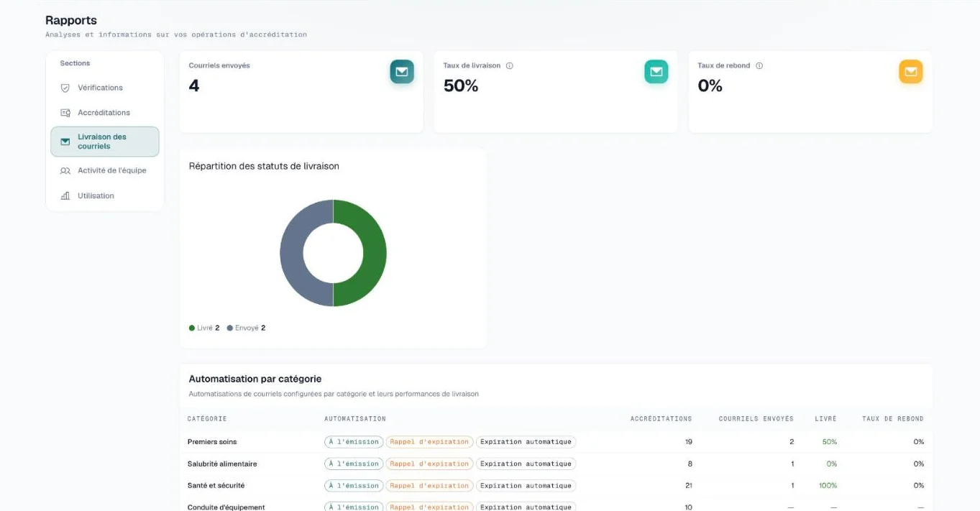This screenshot has width=980, height=511.
Task: Toggle the Livré legend entry
Action: [x=204, y=328]
